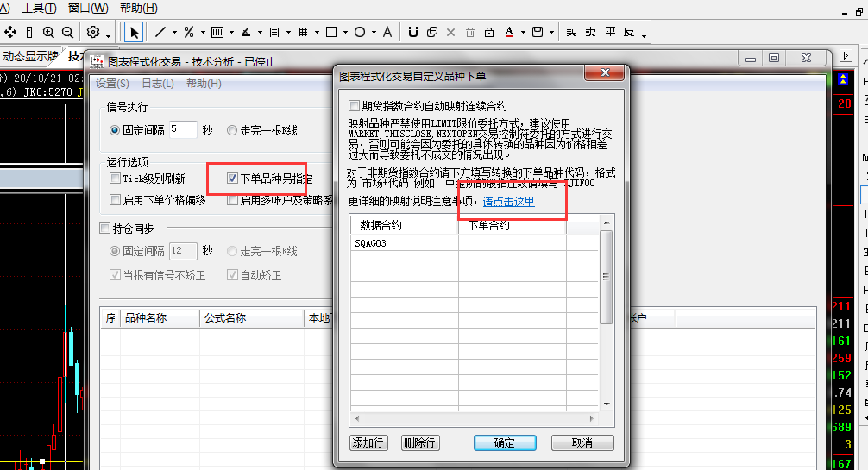Click the 平 close position toolbar button
The image size is (868, 470).
click(x=610, y=32)
